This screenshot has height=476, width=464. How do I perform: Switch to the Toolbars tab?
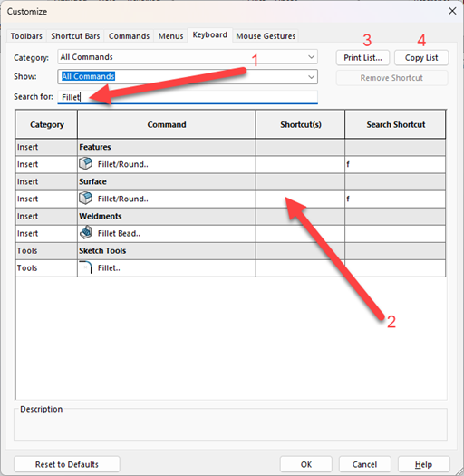click(26, 36)
